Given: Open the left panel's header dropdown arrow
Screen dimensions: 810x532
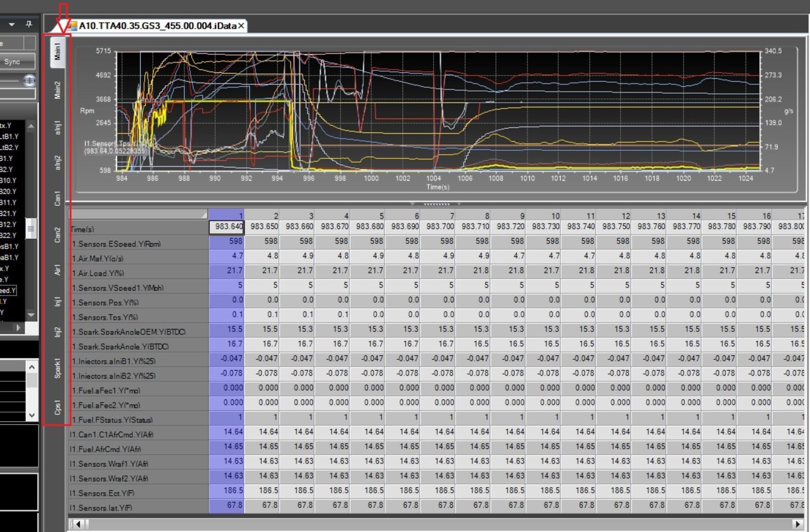Looking at the screenshot, I should pos(11,24).
